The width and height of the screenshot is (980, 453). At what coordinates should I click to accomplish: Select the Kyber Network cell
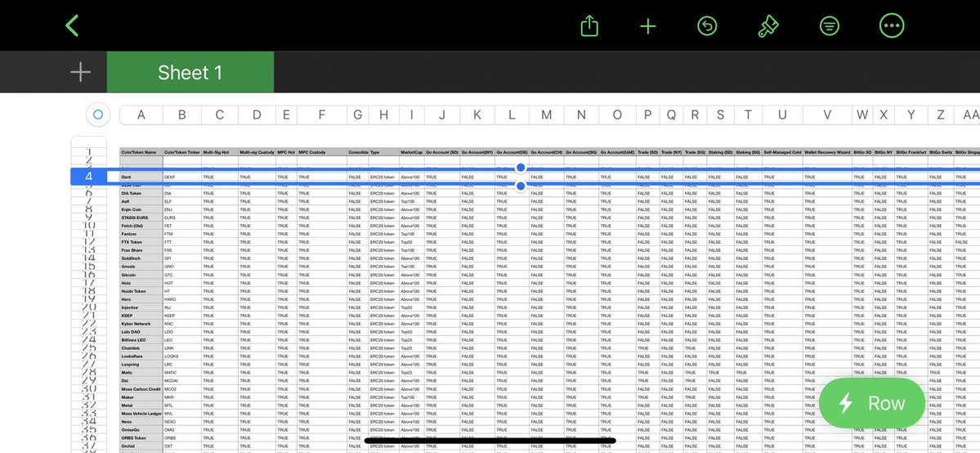(141, 324)
